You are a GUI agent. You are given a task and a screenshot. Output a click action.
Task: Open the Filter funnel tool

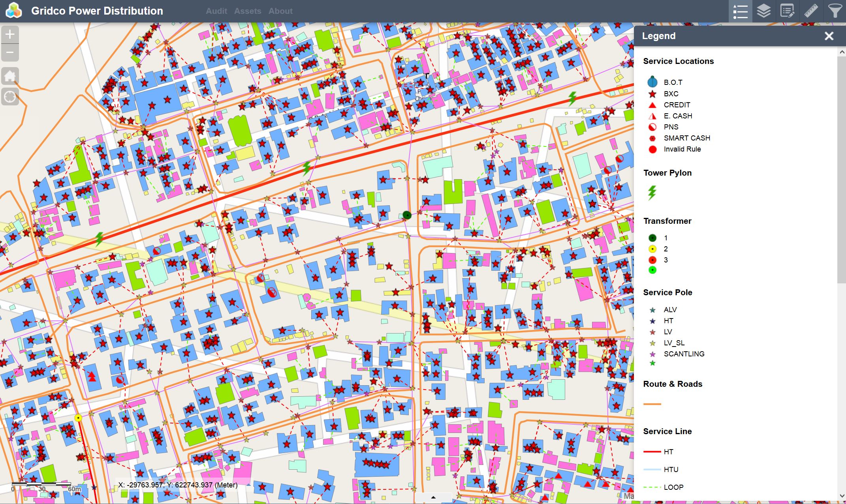835,11
